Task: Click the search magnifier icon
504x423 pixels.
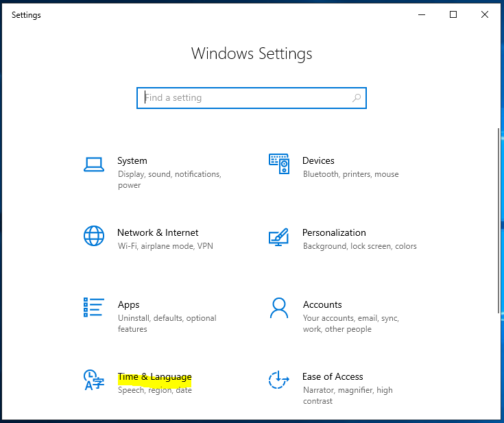Action: (357, 98)
